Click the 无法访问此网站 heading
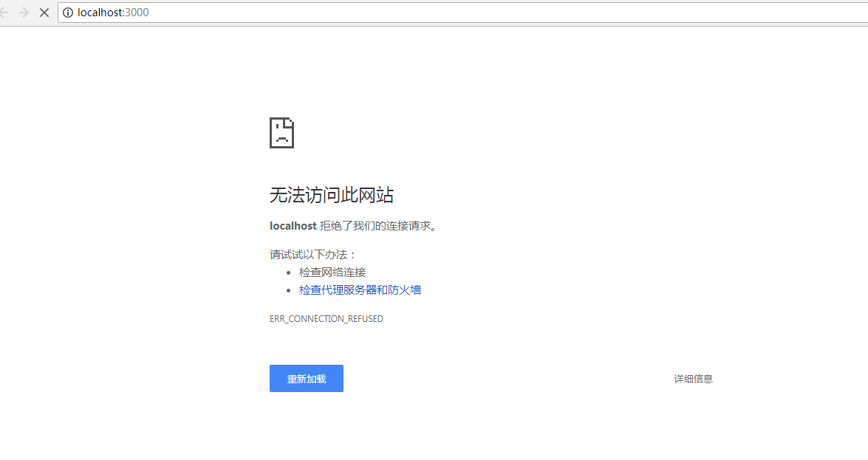The image size is (868, 460). [x=332, y=194]
